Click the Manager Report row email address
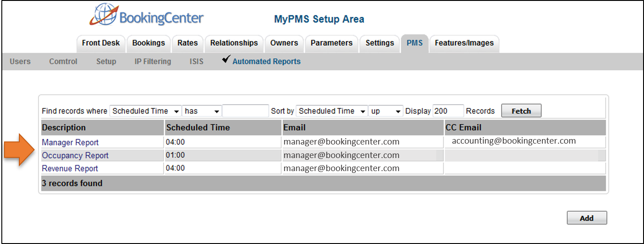Image resolution: width=644 pixels, height=244 pixels. coord(341,142)
